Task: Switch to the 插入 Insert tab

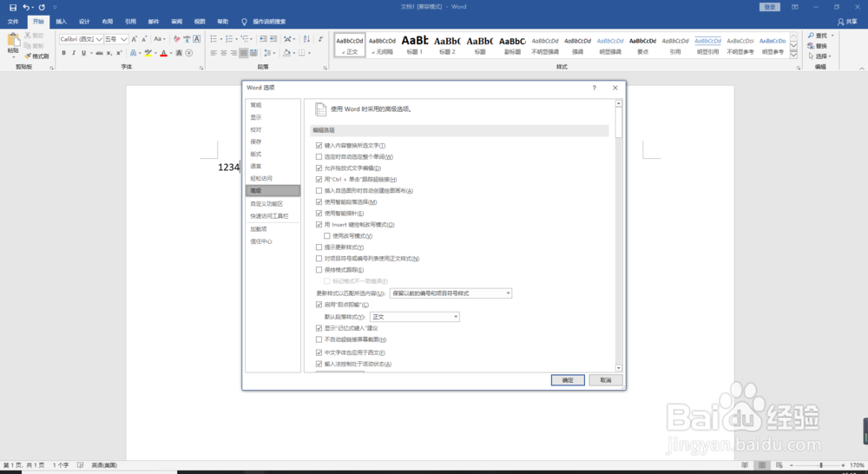Action: click(x=62, y=22)
